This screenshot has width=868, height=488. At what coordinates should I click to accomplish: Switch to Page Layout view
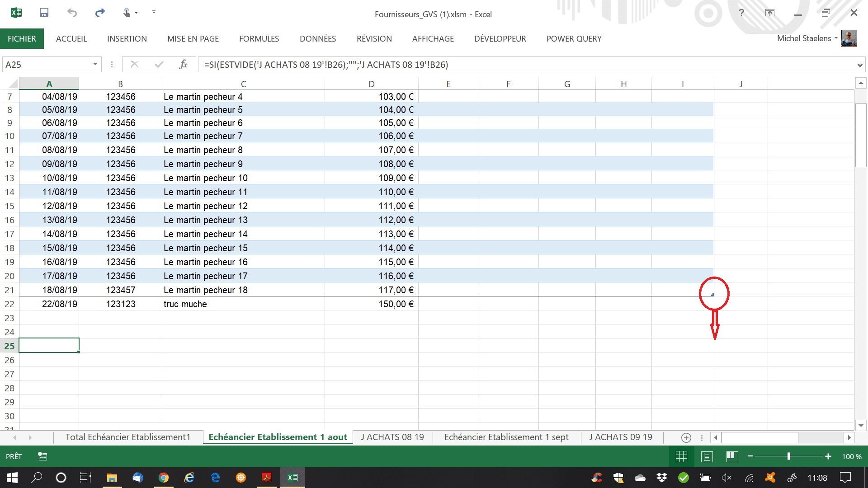click(707, 456)
